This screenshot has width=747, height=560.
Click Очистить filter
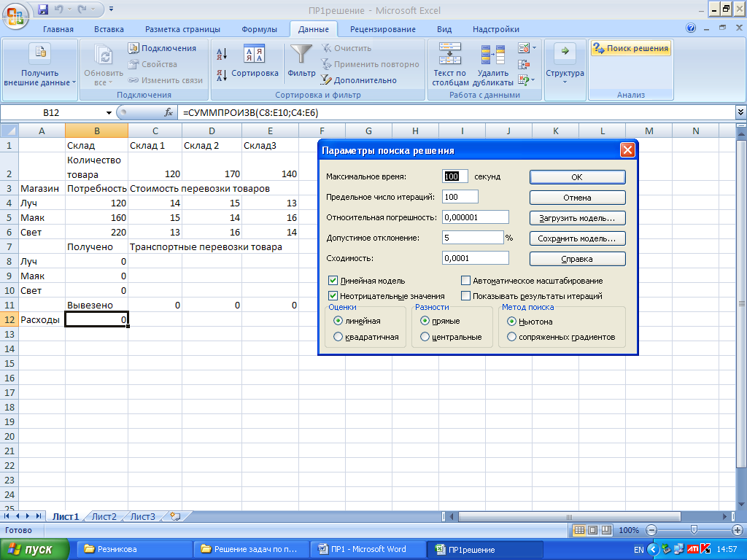(347, 48)
